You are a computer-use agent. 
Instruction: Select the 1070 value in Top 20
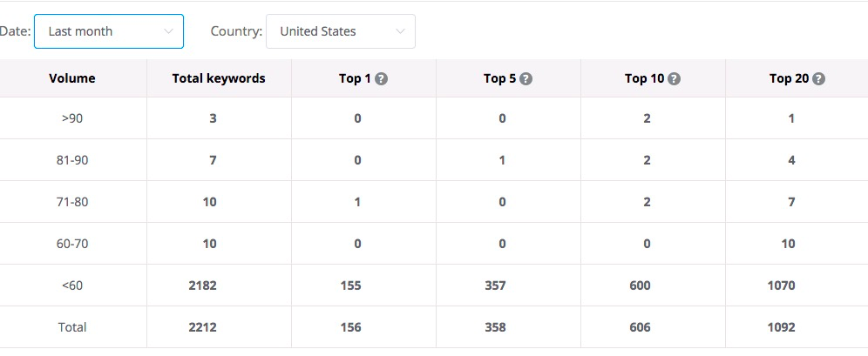781,285
